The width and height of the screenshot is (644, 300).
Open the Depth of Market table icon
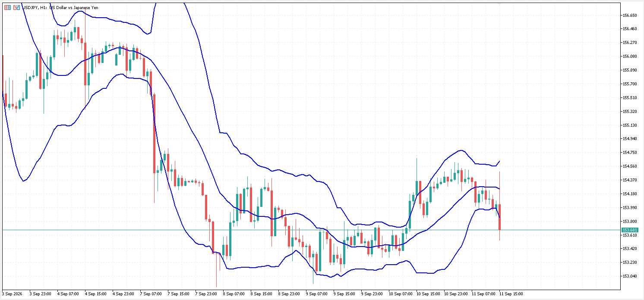[7, 7]
